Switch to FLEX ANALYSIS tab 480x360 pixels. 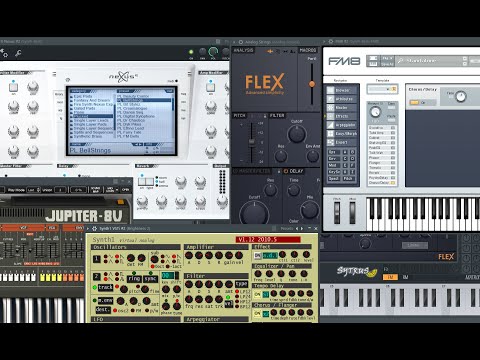[243, 51]
